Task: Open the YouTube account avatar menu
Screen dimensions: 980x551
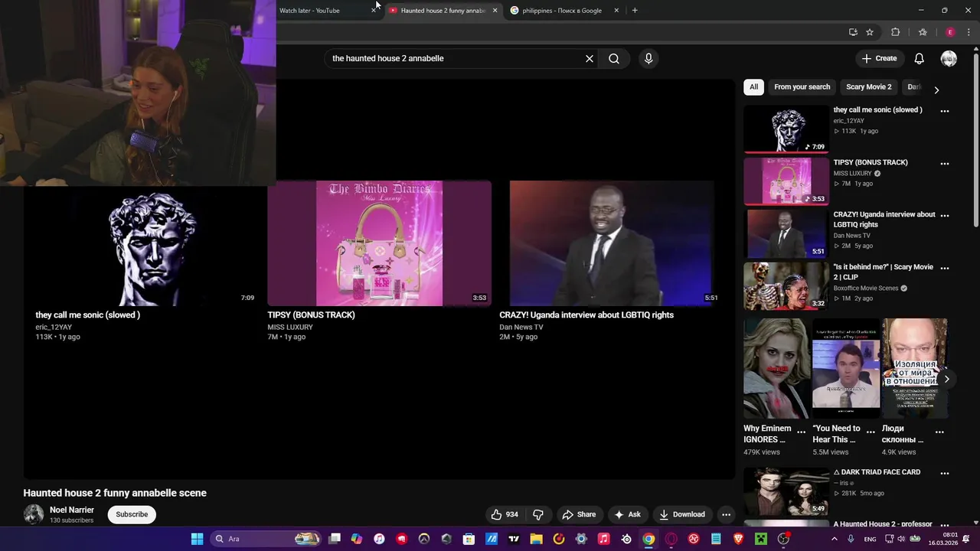Action: (949, 58)
